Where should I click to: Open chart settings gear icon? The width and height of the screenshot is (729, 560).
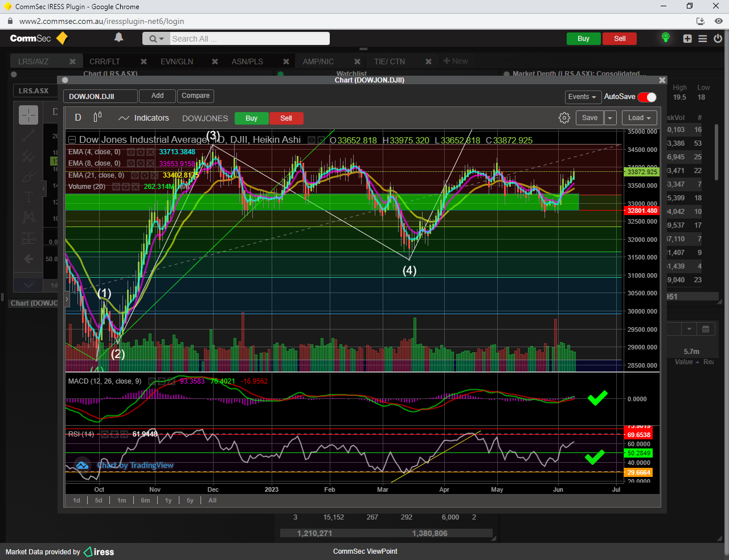click(564, 118)
